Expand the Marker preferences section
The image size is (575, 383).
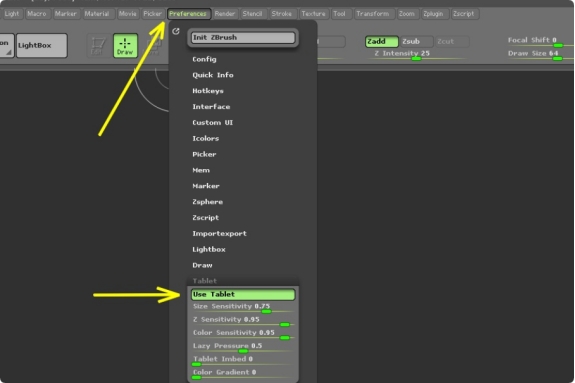pyautogui.click(x=206, y=186)
